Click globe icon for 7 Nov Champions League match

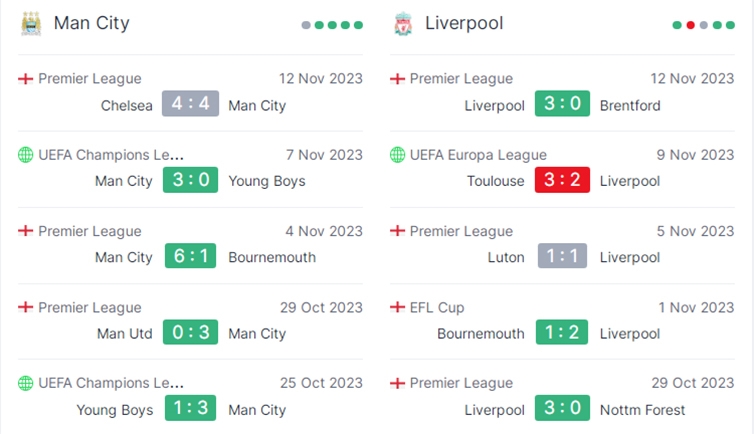coord(25,155)
